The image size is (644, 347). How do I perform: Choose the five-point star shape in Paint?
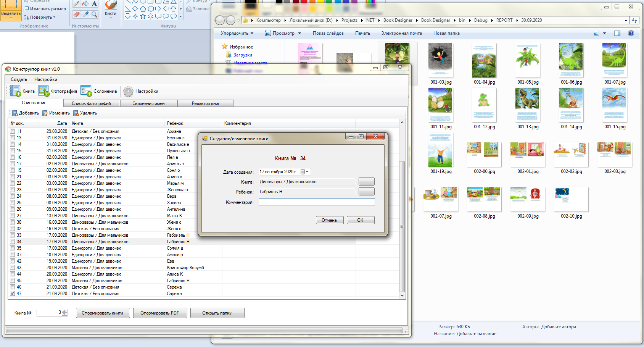click(x=143, y=16)
